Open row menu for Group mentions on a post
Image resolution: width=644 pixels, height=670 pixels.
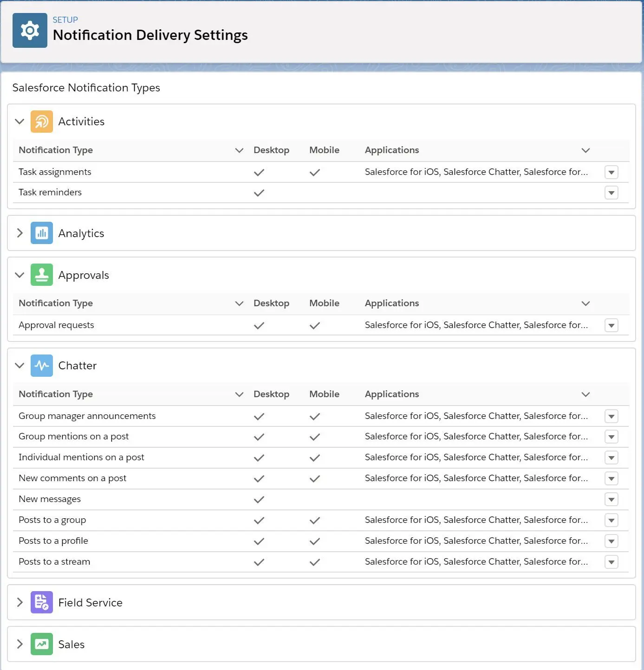click(611, 437)
